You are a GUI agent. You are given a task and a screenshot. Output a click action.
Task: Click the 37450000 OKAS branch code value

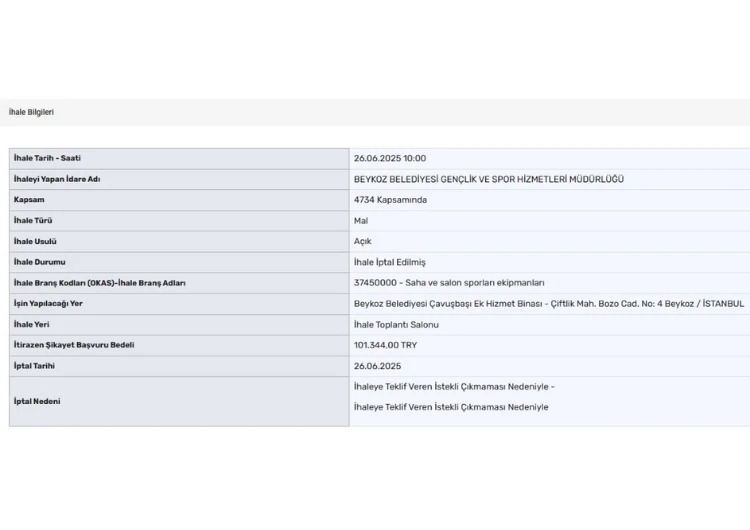click(449, 283)
